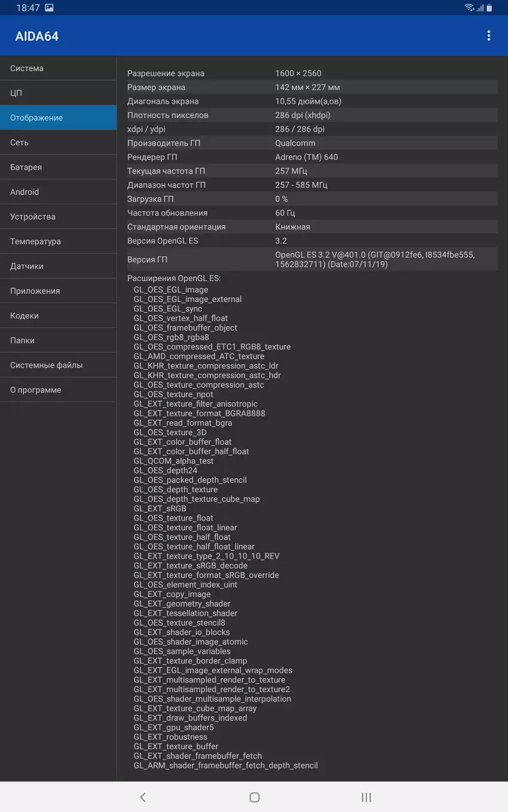Open the Температура section
Image resolution: width=508 pixels, height=812 pixels.
(x=58, y=241)
